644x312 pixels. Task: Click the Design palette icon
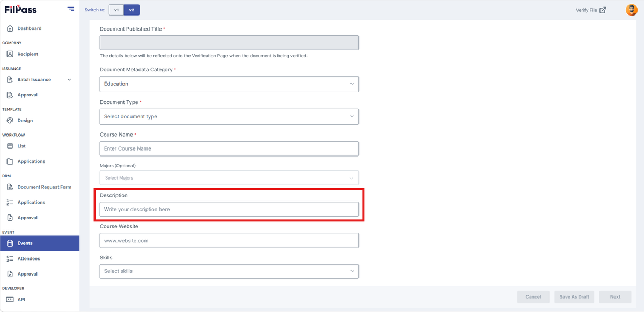click(x=10, y=121)
